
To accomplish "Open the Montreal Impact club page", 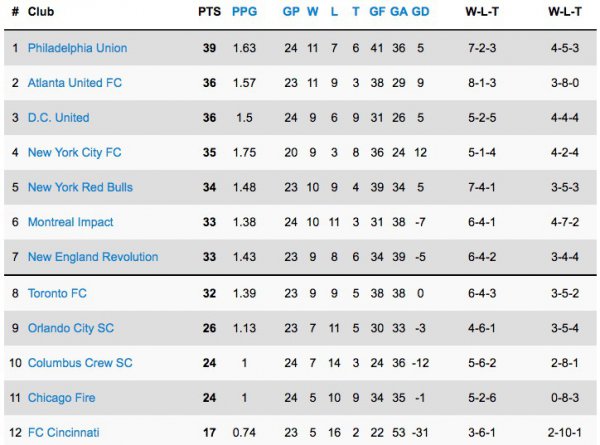I will click(x=70, y=222).
